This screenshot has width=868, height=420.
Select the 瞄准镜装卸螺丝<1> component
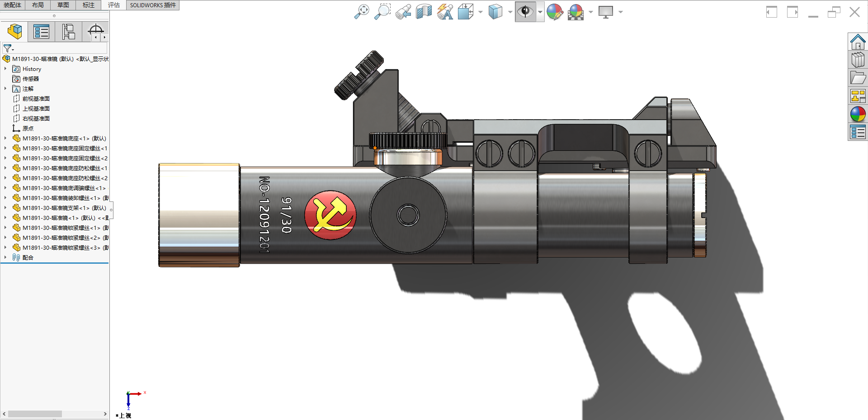click(61, 198)
